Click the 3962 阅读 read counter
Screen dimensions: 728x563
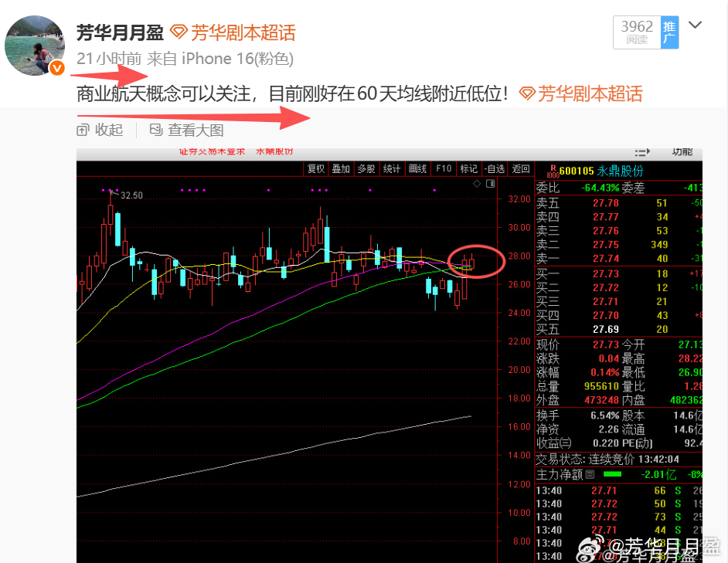pyautogui.click(x=637, y=32)
